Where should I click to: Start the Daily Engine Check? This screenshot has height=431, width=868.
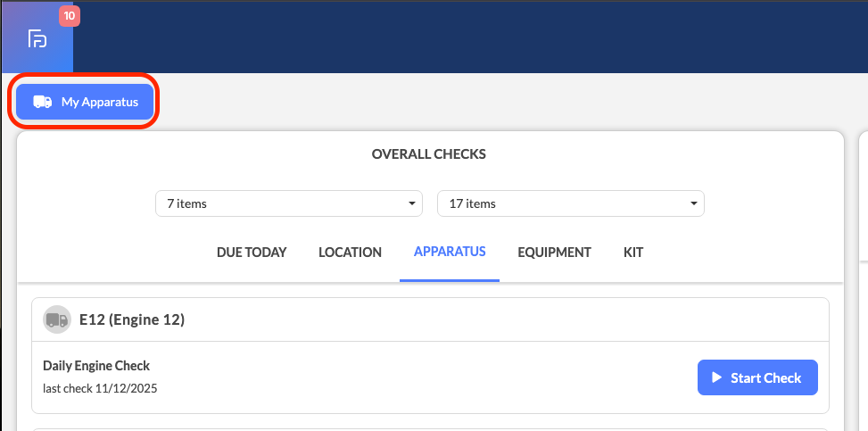pyautogui.click(x=756, y=377)
